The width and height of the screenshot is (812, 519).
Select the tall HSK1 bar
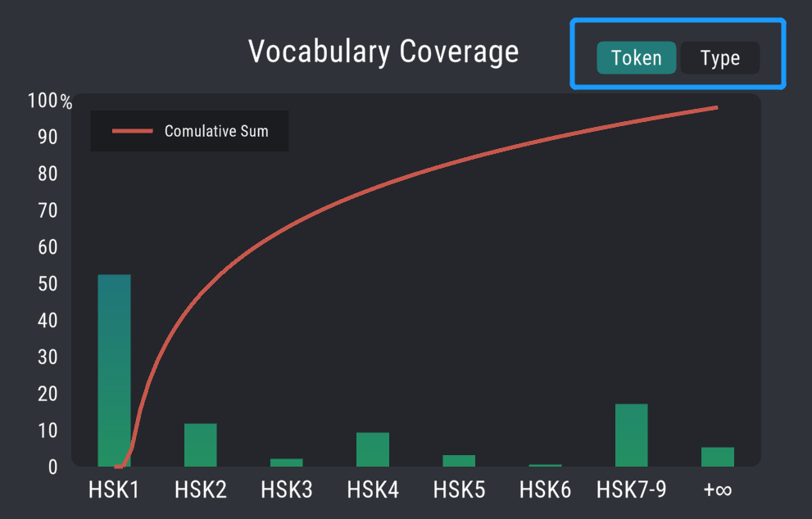114,368
